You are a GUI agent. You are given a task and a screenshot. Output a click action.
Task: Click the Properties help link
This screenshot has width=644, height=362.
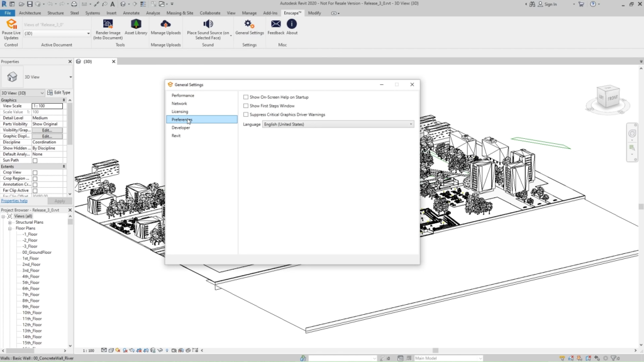[x=14, y=201]
